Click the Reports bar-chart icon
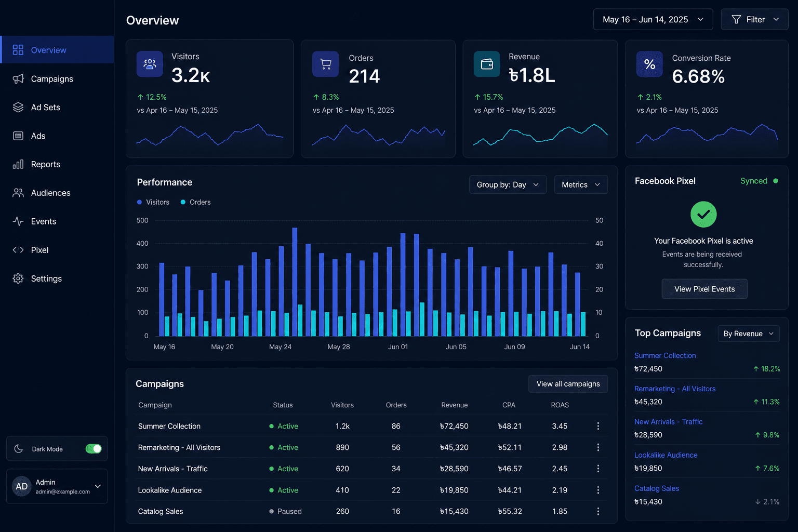The width and height of the screenshot is (798, 532). click(x=18, y=164)
